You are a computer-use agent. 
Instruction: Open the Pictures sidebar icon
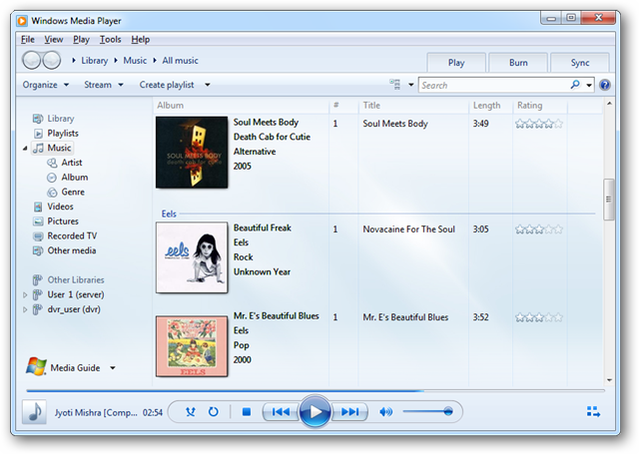pyautogui.click(x=38, y=221)
